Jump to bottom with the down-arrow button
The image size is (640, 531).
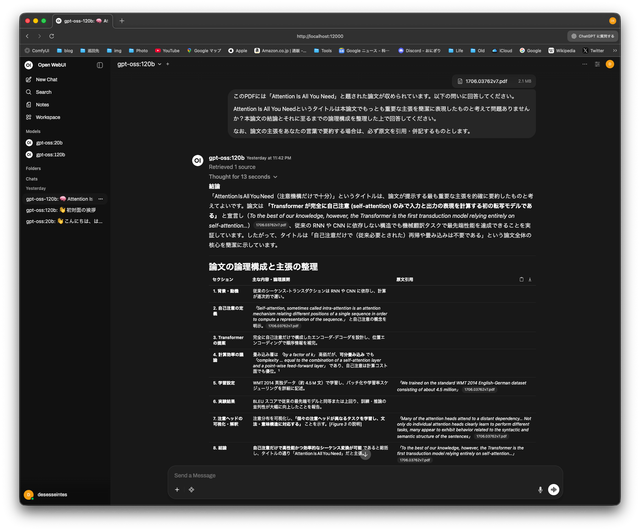click(365, 454)
